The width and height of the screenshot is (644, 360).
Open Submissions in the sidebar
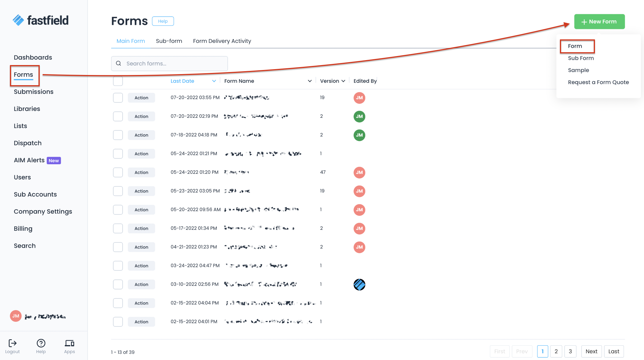click(34, 92)
